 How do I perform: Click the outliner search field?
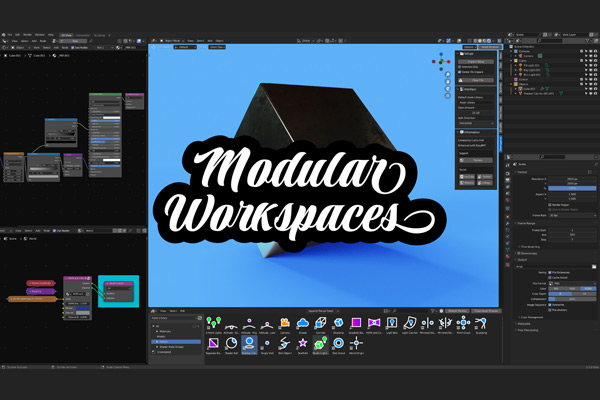[x=550, y=41]
